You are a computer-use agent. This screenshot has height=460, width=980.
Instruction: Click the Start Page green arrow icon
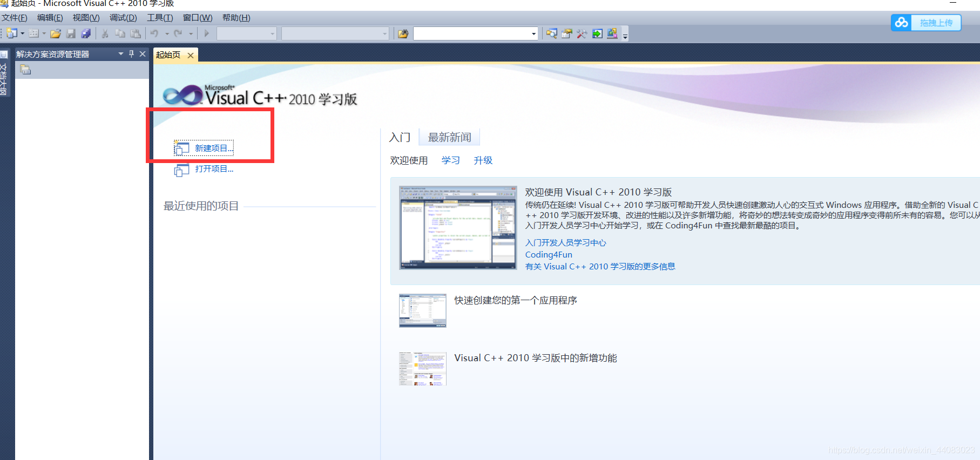point(597,33)
